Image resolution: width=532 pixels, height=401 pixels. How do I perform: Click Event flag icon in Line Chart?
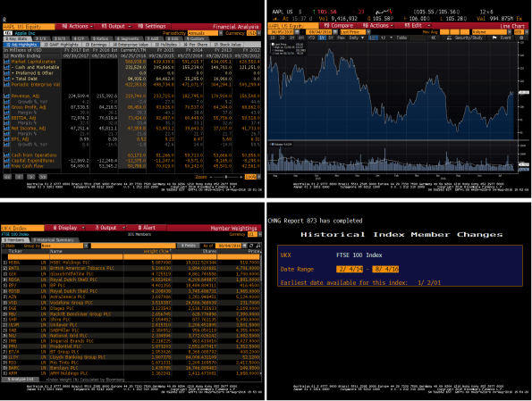coord(494,38)
